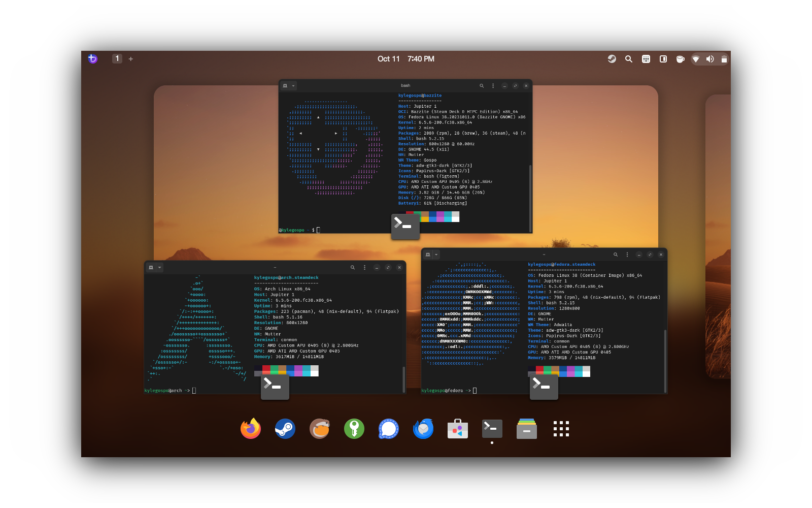Toggle the Caffeine coffee cup indicator

tap(680, 59)
